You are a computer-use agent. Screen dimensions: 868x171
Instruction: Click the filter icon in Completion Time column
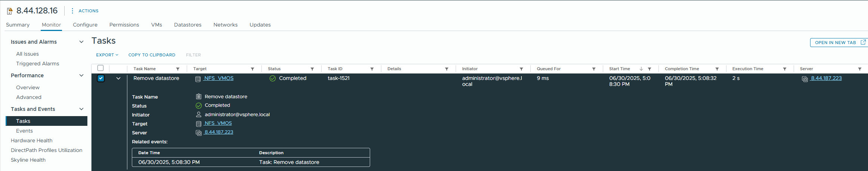point(717,69)
